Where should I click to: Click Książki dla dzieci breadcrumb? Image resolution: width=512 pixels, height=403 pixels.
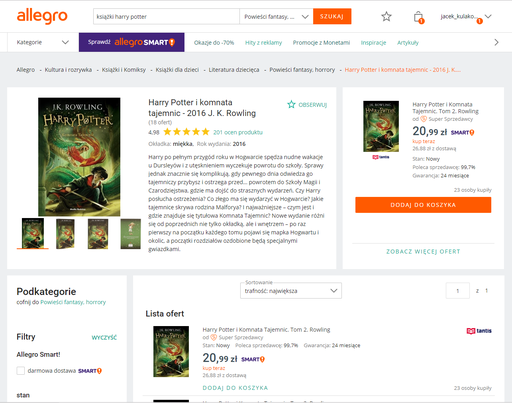[177, 70]
